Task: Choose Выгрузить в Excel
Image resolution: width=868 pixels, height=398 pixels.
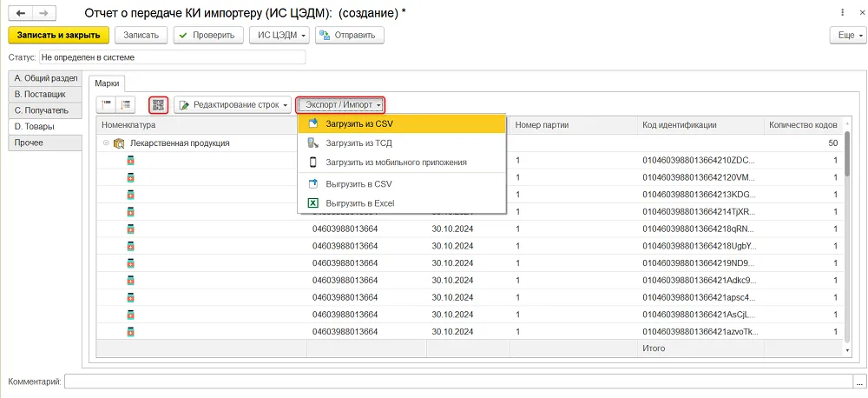Action: (x=402, y=203)
